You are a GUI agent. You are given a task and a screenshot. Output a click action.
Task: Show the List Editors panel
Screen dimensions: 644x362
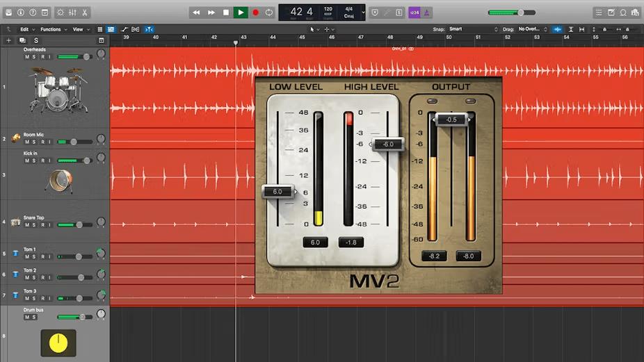click(598, 13)
